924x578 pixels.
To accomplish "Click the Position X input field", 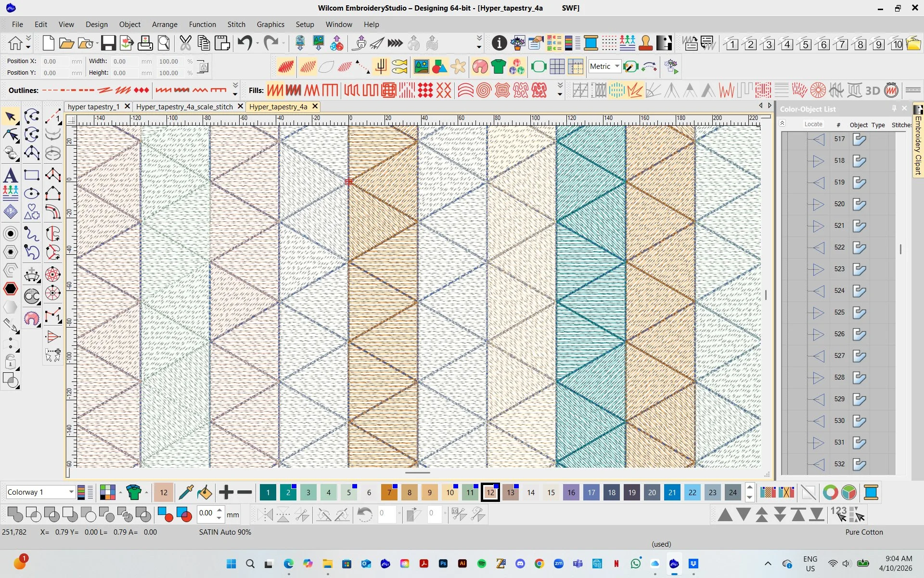I will (x=54, y=61).
